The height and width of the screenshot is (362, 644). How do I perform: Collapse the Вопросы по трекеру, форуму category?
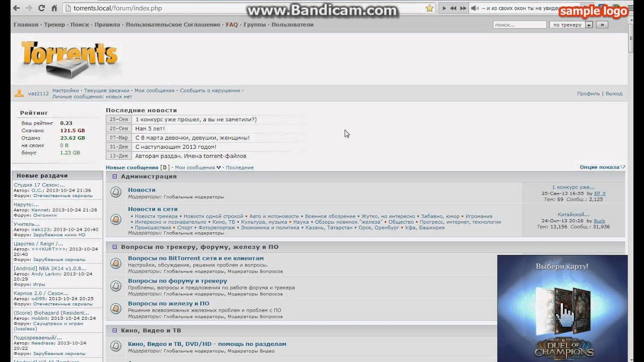(115, 247)
